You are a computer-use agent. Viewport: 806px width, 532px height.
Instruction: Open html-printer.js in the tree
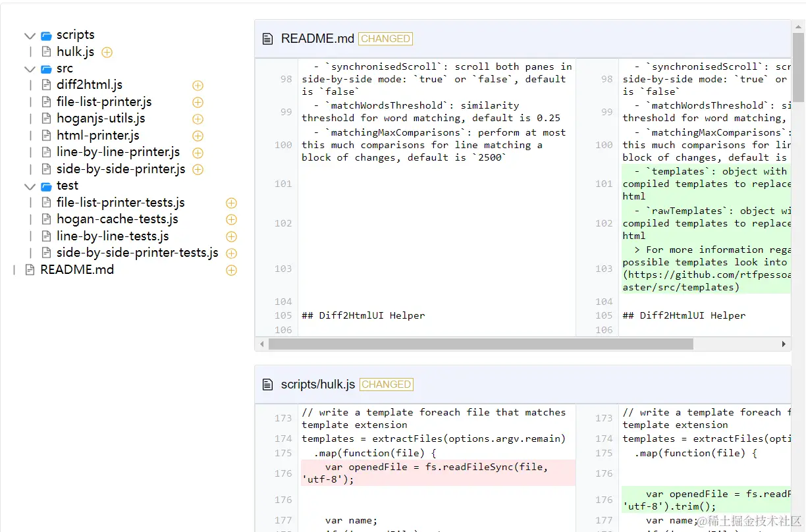pyautogui.click(x=98, y=136)
